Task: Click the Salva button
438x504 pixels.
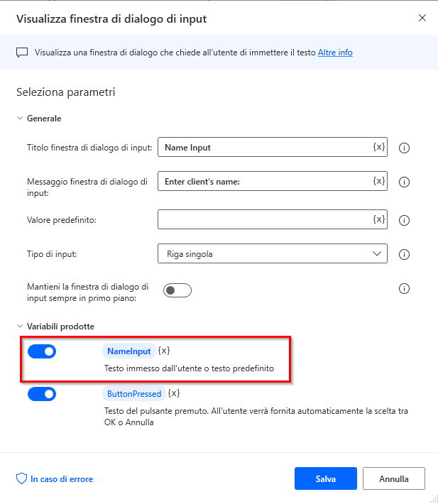Action: 325,478
